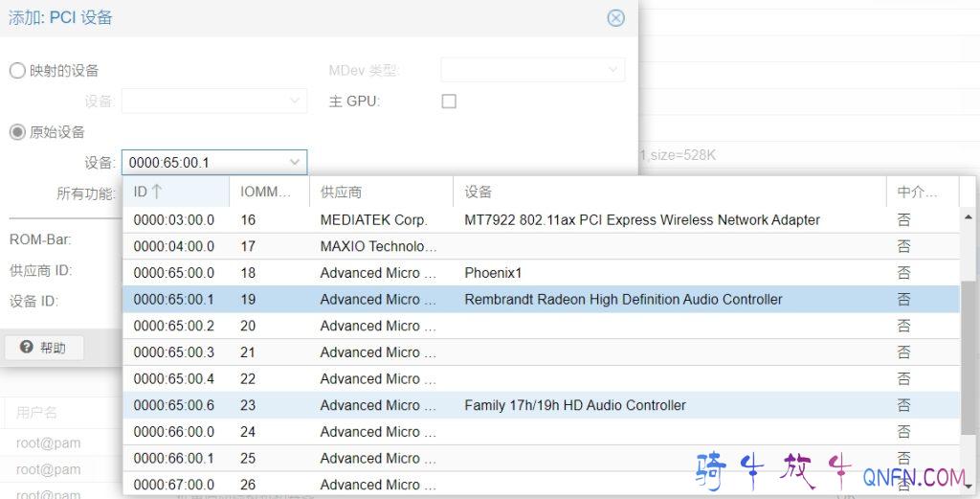Viewport: 980px width, 499px height.
Task: Click the help button
Action: tap(44, 348)
